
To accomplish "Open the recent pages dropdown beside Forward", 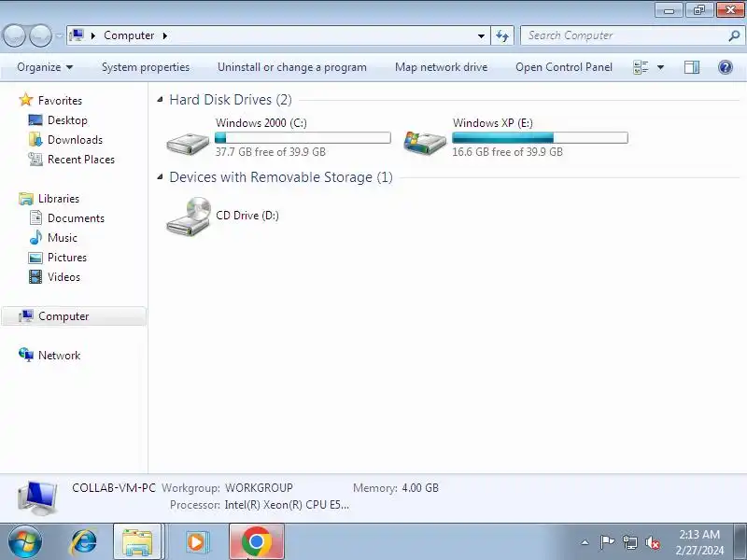I will tap(59, 35).
